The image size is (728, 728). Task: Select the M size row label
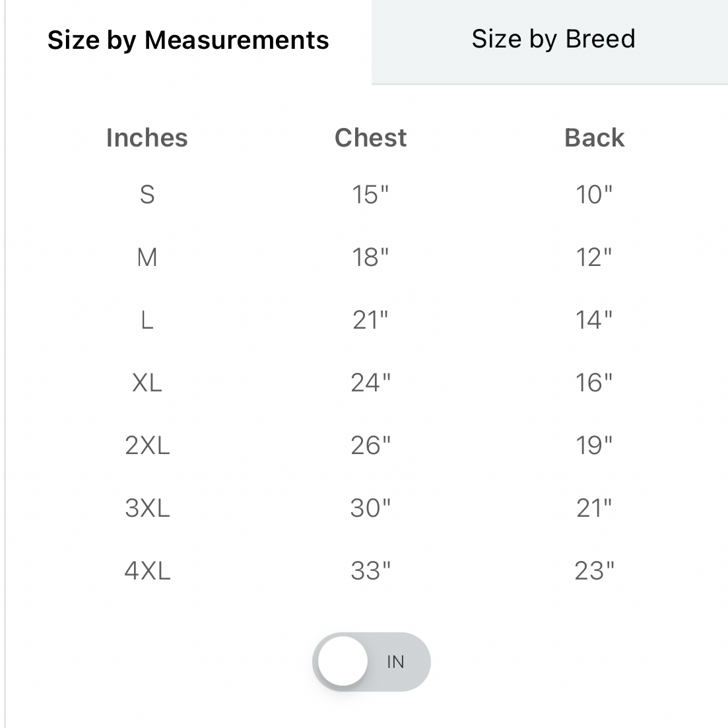(x=147, y=257)
